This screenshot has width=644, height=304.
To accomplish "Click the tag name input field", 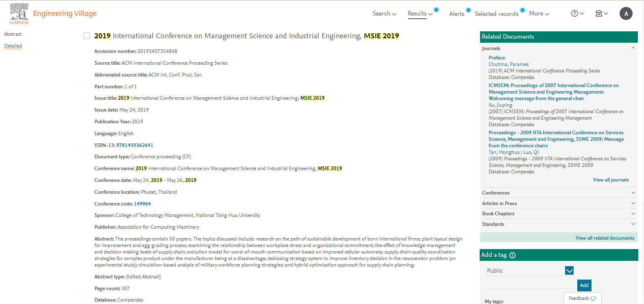I will 528,284.
